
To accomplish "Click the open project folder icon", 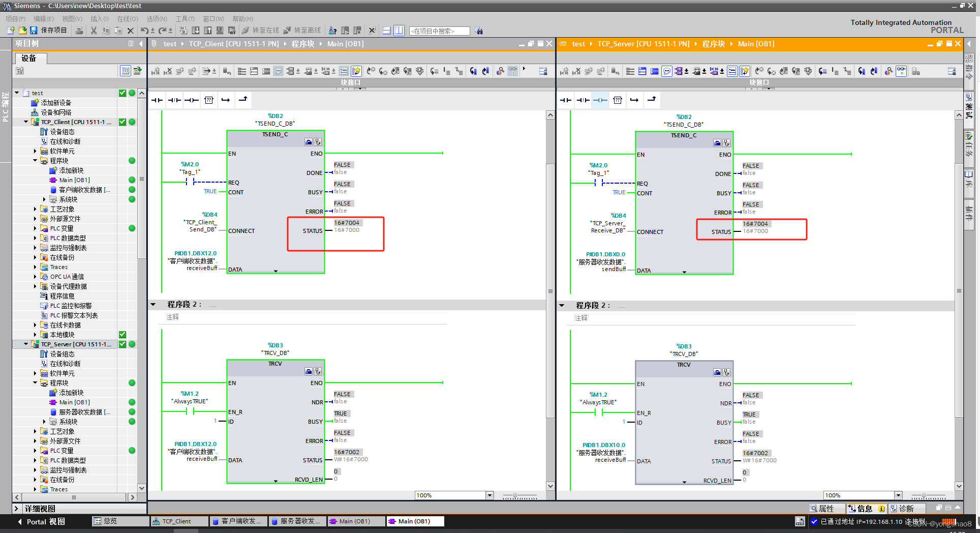I will pyautogui.click(x=22, y=31).
